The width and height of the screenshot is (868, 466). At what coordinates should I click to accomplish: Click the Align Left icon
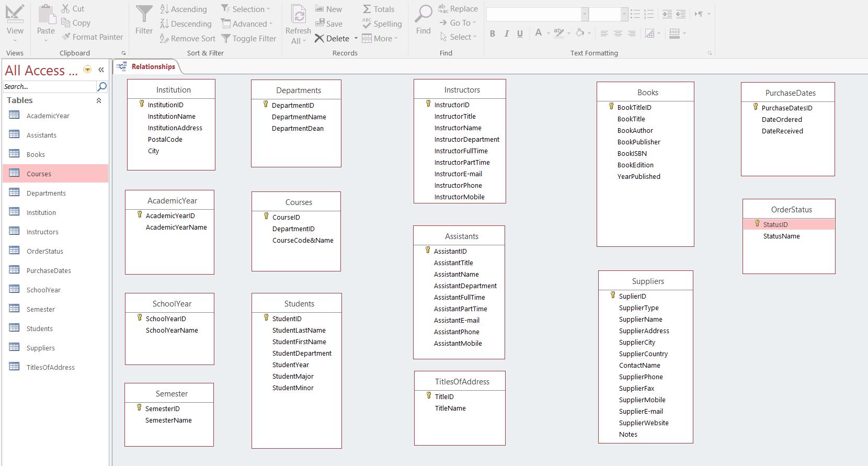pos(604,33)
